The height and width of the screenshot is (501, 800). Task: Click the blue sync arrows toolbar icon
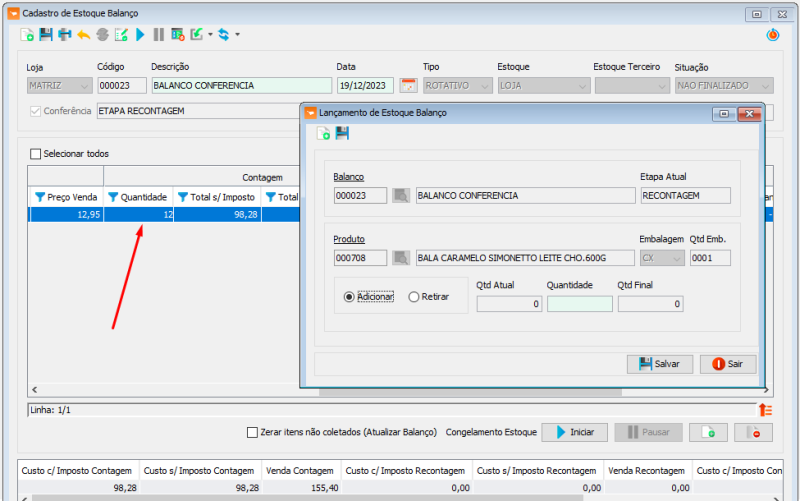223,35
